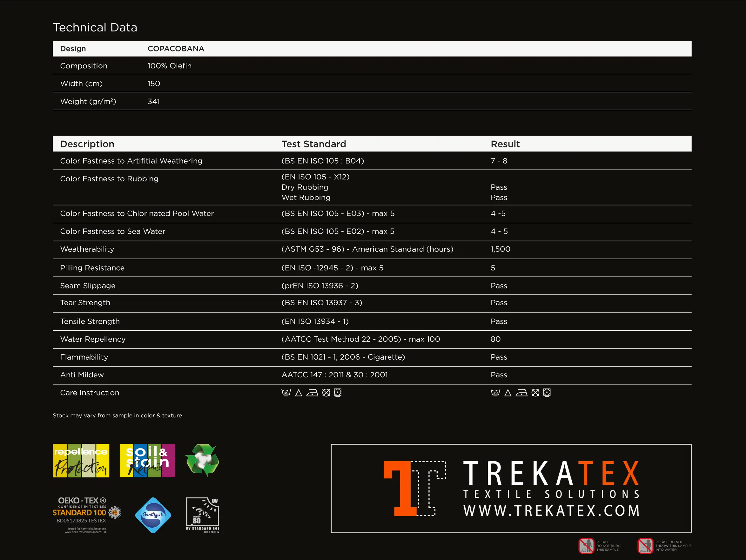
Task: Click the bleach triangle icon under Test Standard
Action: tap(299, 393)
